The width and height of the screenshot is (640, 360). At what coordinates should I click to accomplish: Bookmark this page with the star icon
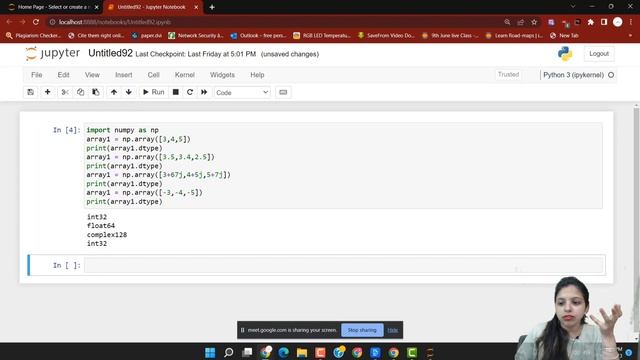tap(534, 22)
